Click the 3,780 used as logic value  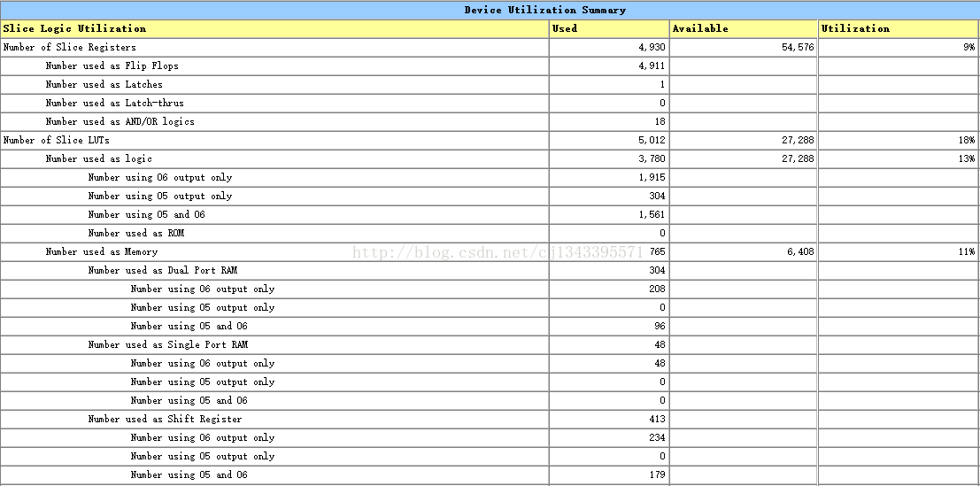[652, 158]
